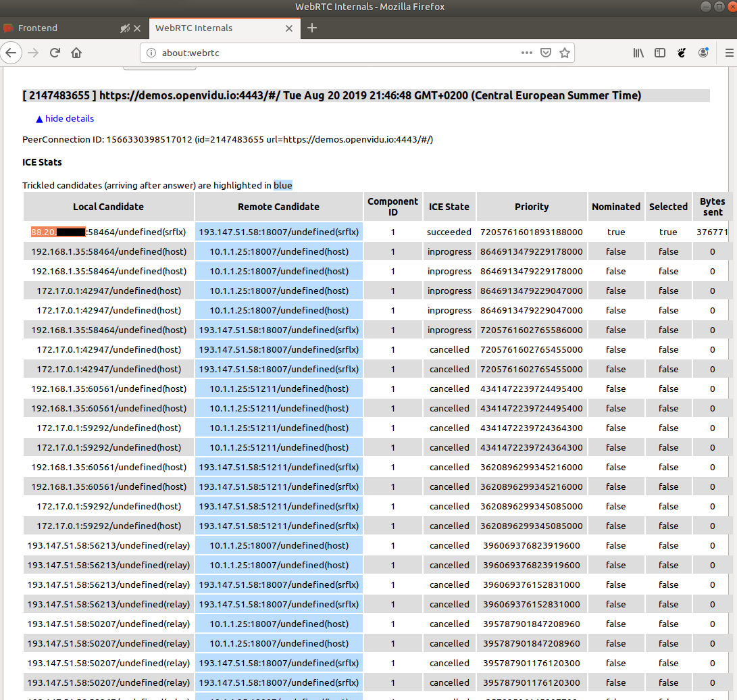Image resolution: width=737 pixels, height=700 pixels.
Task: Open the Firefox Account icon with blue dot
Action: click(703, 52)
